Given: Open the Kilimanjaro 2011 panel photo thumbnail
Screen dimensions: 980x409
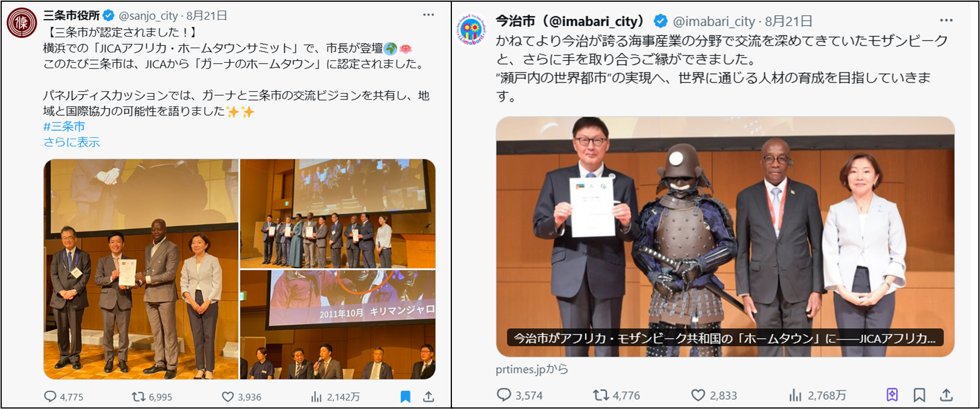Looking at the screenshot, I should (x=338, y=325).
